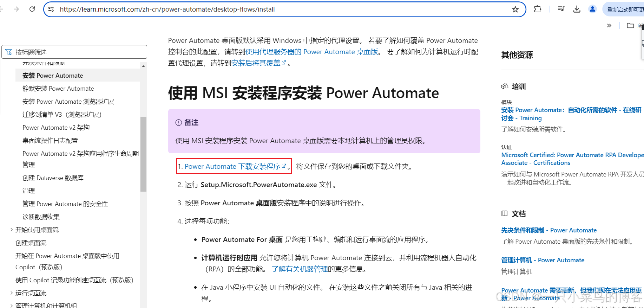Image resolution: width=644 pixels, height=308 pixels.
Task: Click the 培训 section icon
Action: point(505,86)
